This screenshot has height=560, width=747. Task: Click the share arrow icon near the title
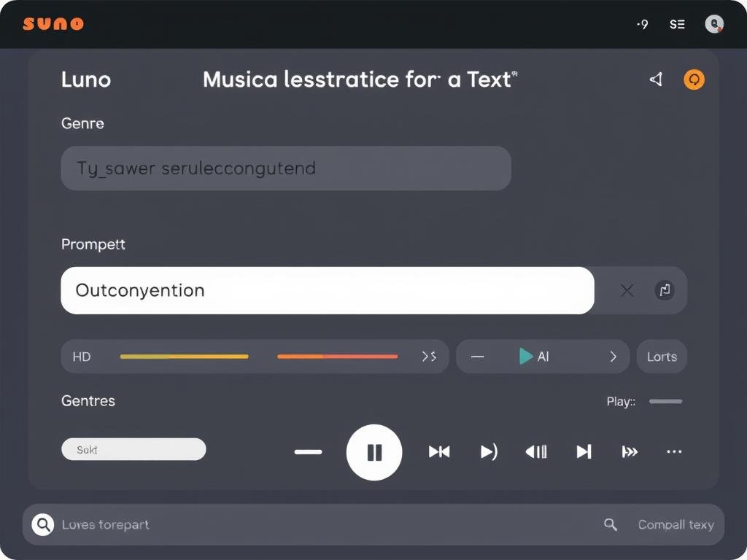coord(656,79)
